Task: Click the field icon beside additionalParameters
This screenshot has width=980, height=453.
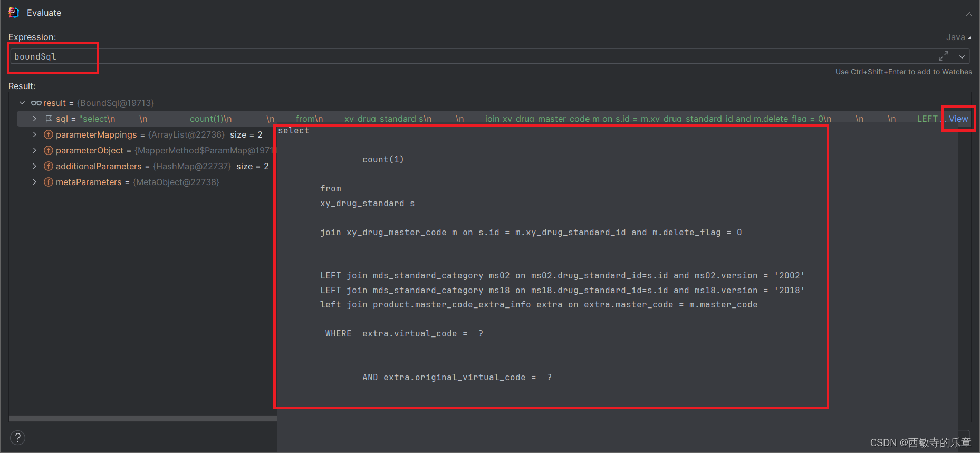Action: [49, 166]
